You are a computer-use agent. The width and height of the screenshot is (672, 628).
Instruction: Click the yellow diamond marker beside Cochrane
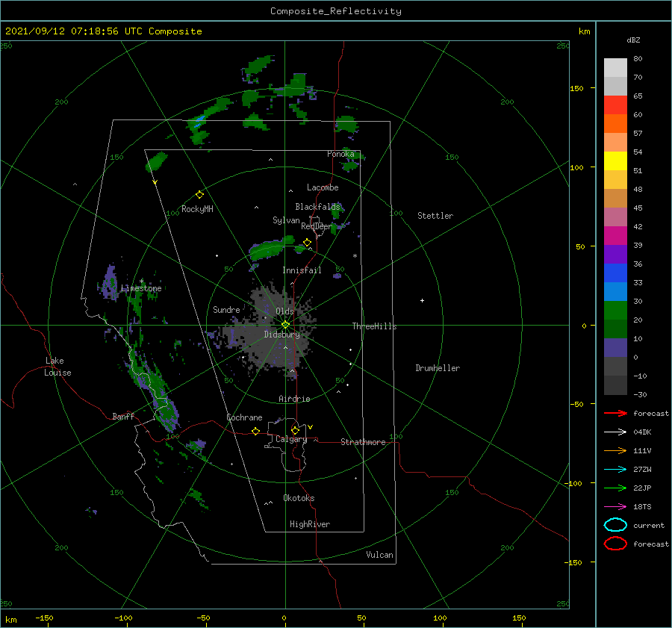coord(255,431)
